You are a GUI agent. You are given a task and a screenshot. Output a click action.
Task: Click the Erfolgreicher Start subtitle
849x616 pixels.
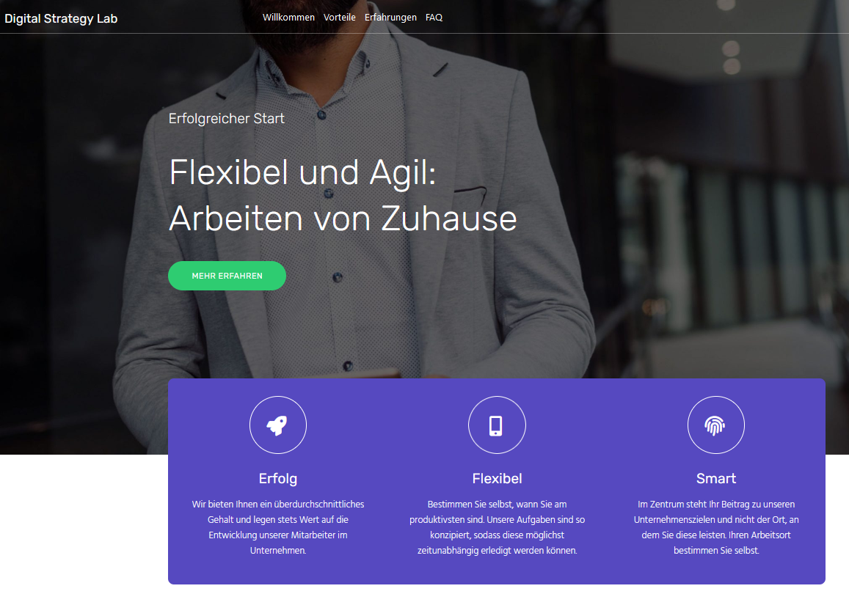point(226,119)
